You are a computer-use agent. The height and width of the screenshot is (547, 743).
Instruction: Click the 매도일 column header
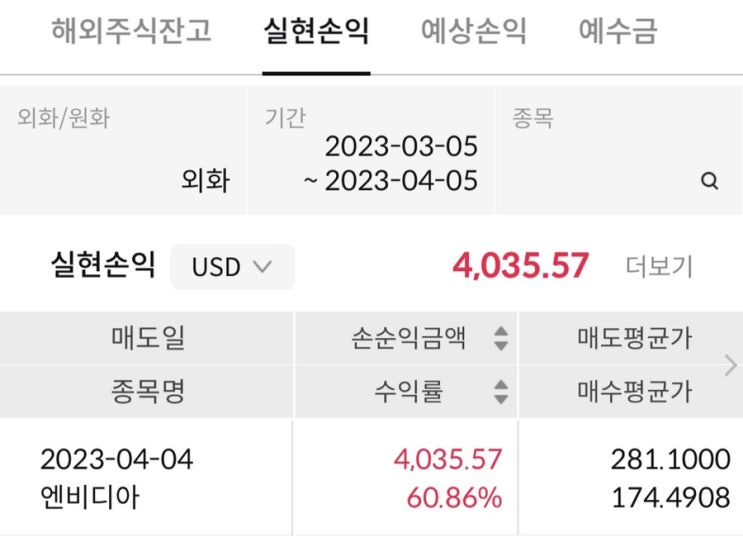[146, 338]
